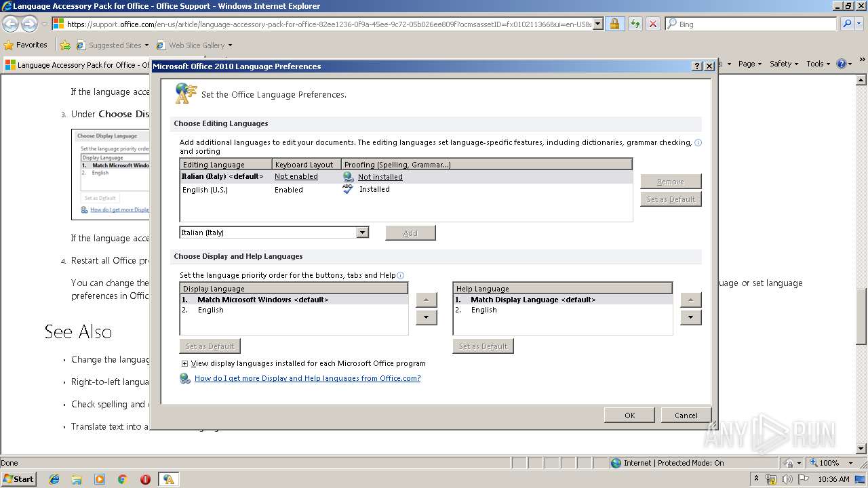868x488 pixels.
Task: Click the info icon after buttons, tabs and Help
Action: (401, 275)
